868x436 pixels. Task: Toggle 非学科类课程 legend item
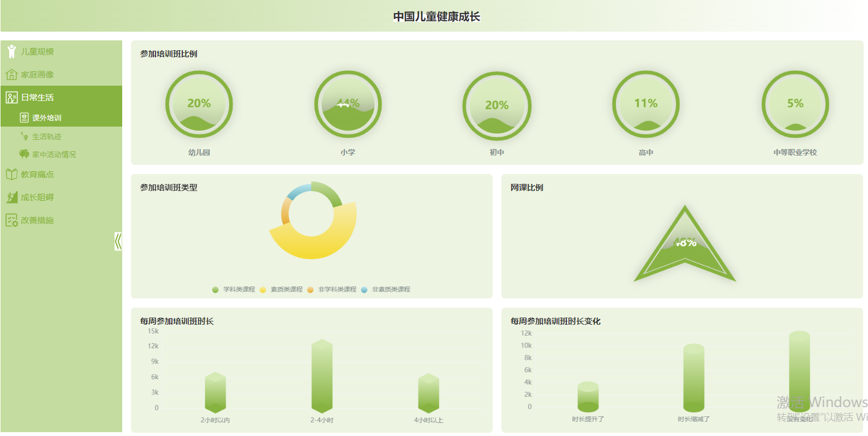[332, 289]
